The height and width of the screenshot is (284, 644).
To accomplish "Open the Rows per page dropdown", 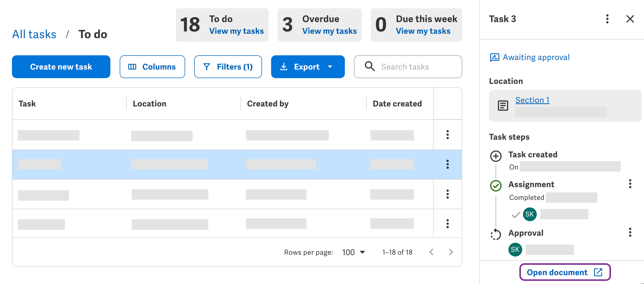I will (353, 252).
